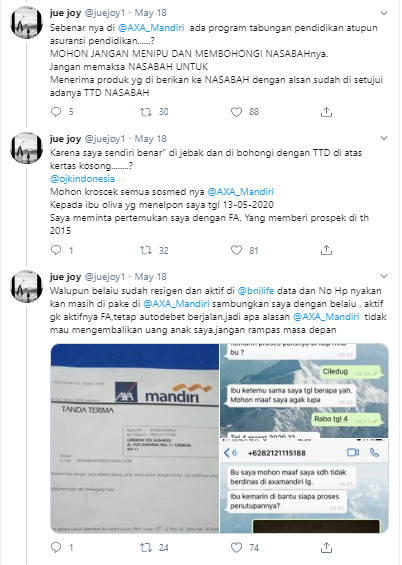Viewport: 402px width, 565px height.
Task: Open the @ojkindonesia mention link
Action: point(82,179)
